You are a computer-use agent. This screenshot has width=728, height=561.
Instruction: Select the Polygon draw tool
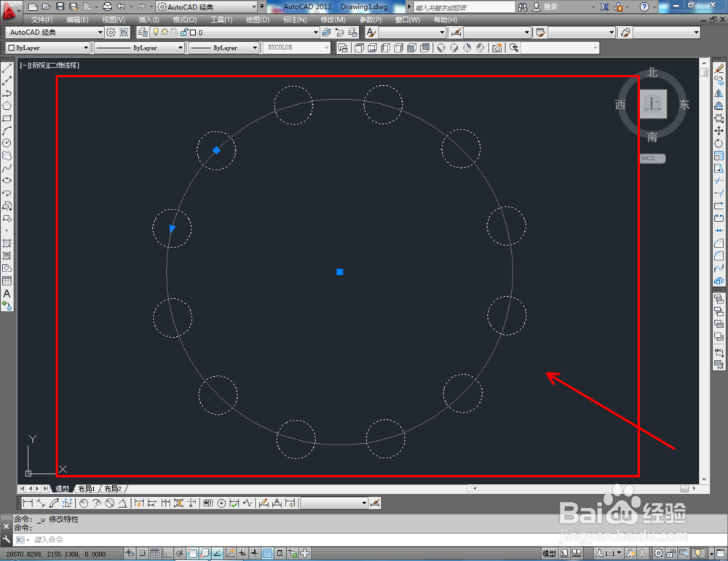[x=7, y=106]
